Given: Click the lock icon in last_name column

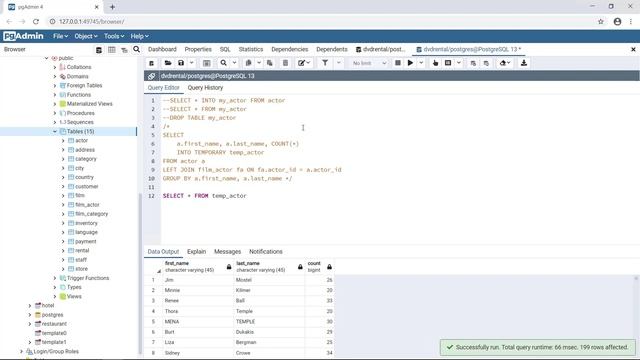Looking at the screenshot, I should tap(300, 267).
